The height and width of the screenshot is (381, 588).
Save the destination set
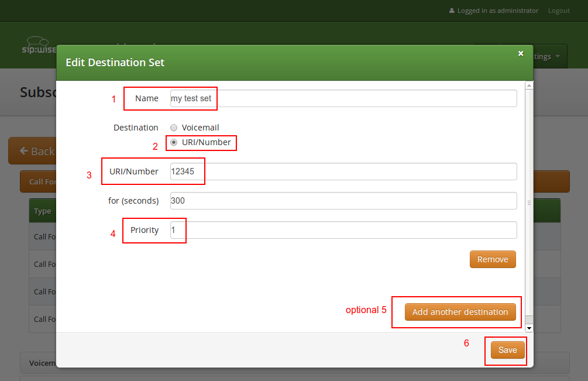pos(507,350)
